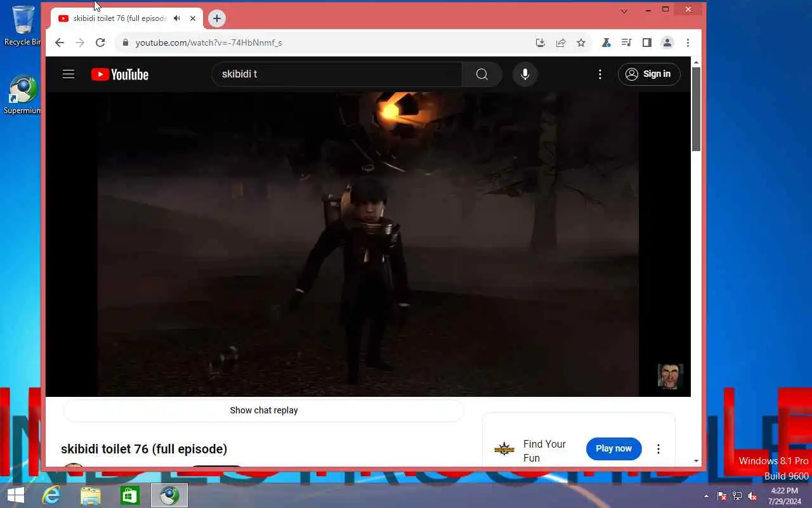Click the page vertical scrollbar thumb
The width and height of the screenshot is (812, 508).
click(696, 109)
